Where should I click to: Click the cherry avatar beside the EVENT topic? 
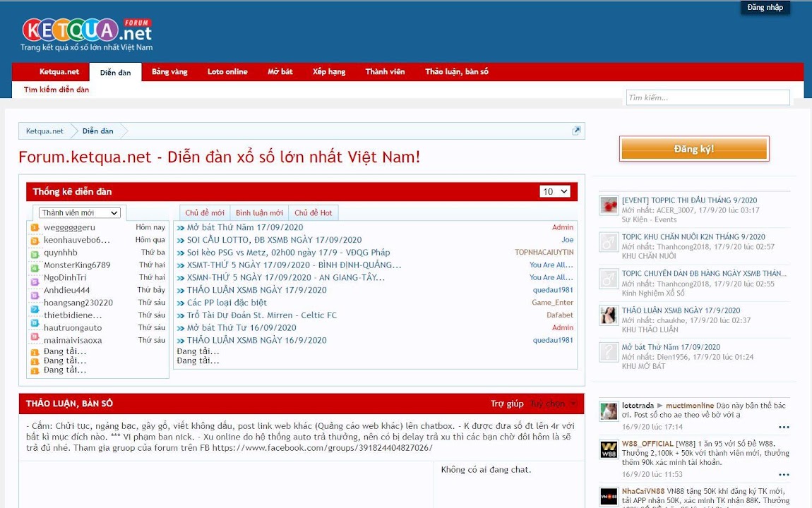(x=609, y=205)
